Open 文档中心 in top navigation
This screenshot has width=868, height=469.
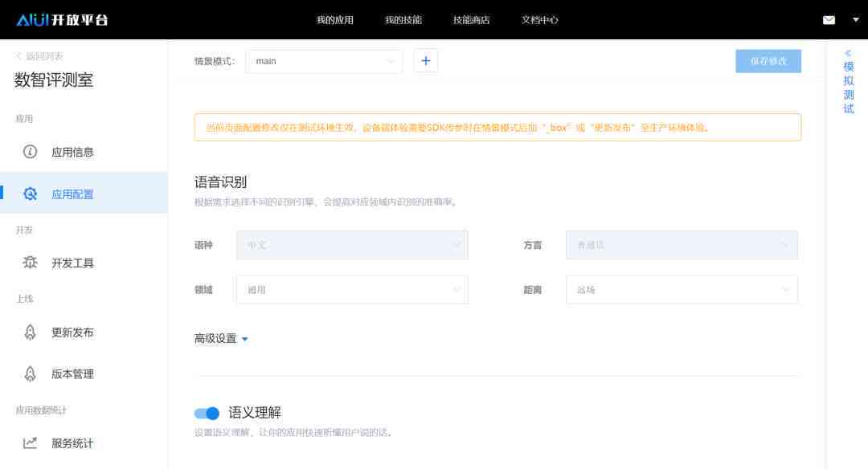tap(540, 20)
